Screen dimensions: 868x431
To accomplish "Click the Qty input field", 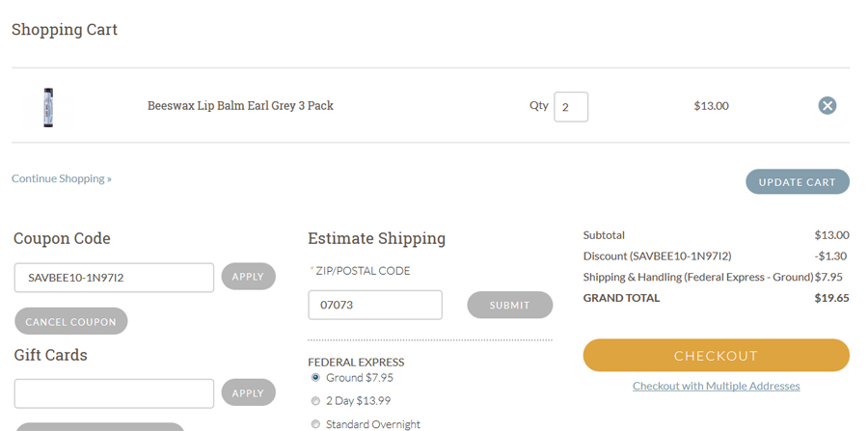I will click(571, 107).
